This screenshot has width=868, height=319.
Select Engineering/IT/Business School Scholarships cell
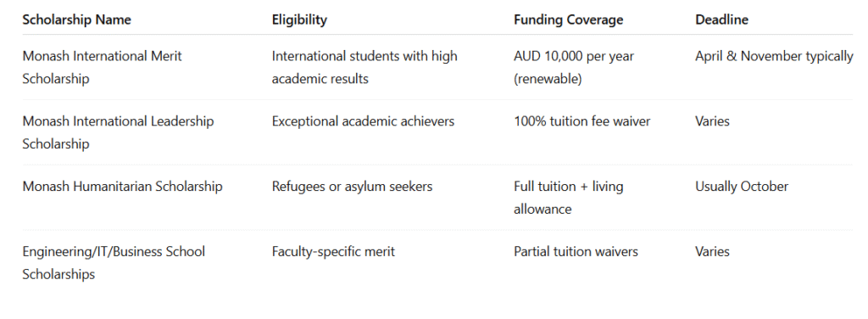tap(114, 262)
